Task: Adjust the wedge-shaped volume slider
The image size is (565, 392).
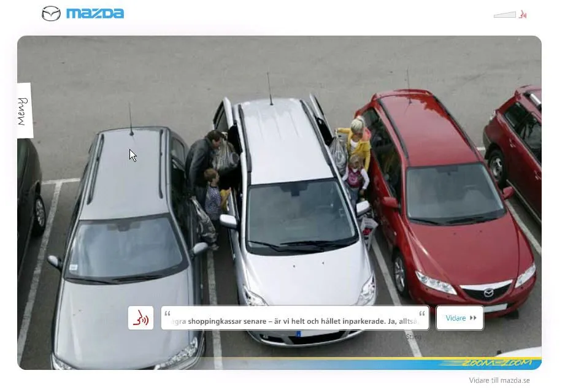Action: (504, 14)
